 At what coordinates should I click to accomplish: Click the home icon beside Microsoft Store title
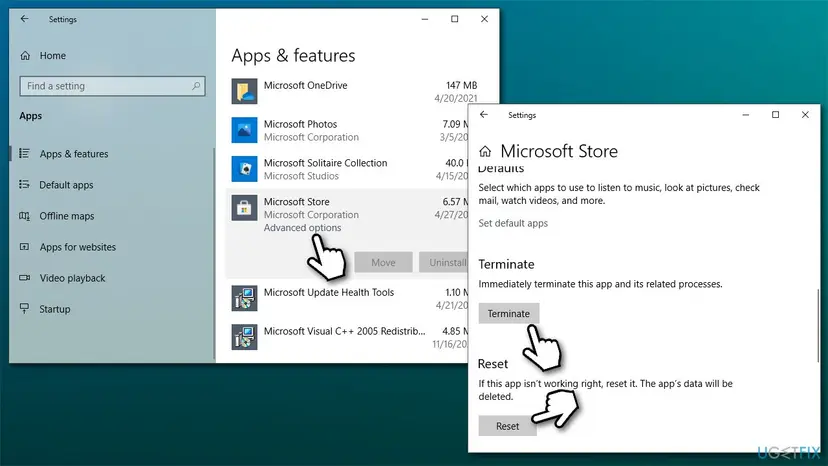coord(485,152)
